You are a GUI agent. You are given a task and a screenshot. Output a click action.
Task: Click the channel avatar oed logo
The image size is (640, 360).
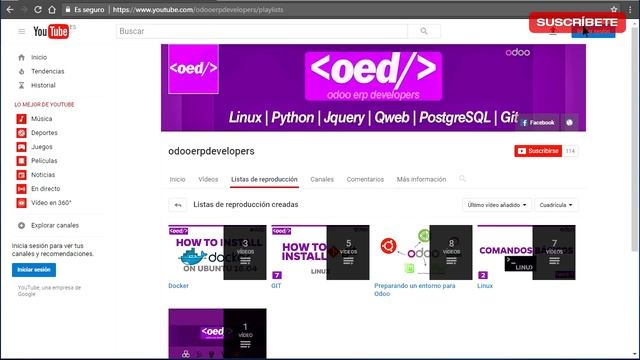click(193, 69)
